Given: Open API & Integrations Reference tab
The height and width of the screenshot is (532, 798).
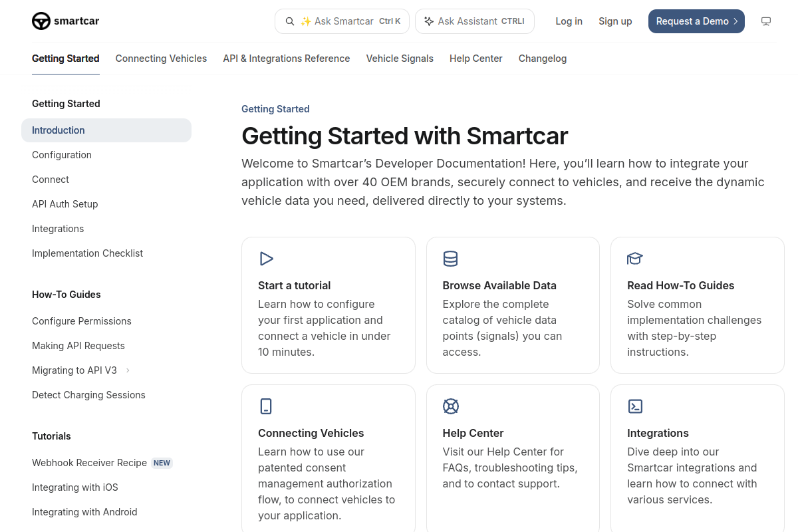Looking at the screenshot, I should (287, 59).
